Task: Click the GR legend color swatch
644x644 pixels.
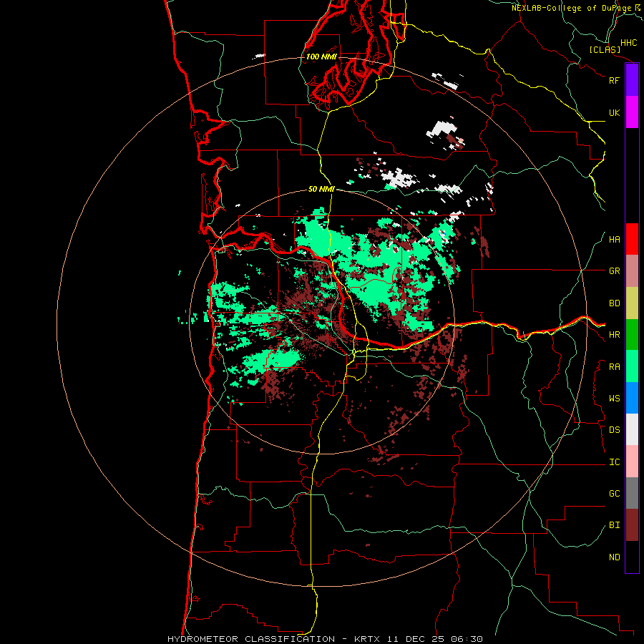Action: point(632,271)
